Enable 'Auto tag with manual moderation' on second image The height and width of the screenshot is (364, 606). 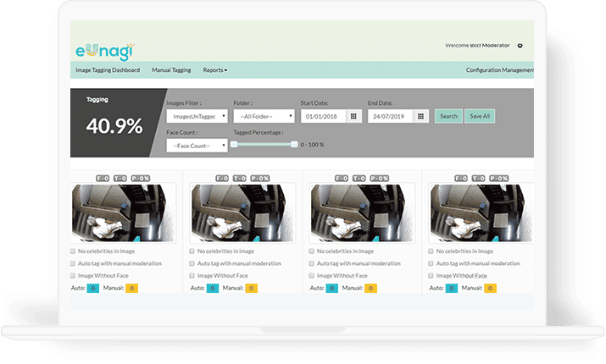[192, 263]
